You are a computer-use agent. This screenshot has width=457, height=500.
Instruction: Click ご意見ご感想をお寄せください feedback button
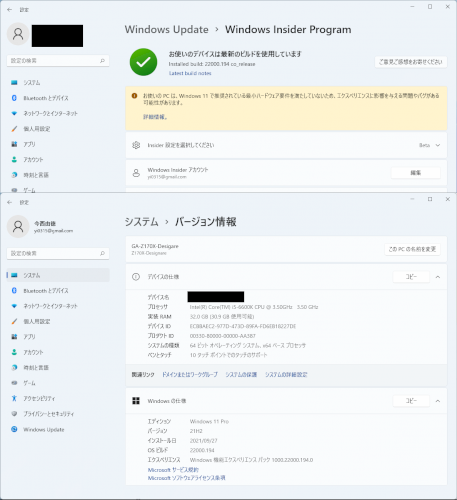tap(411, 62)
